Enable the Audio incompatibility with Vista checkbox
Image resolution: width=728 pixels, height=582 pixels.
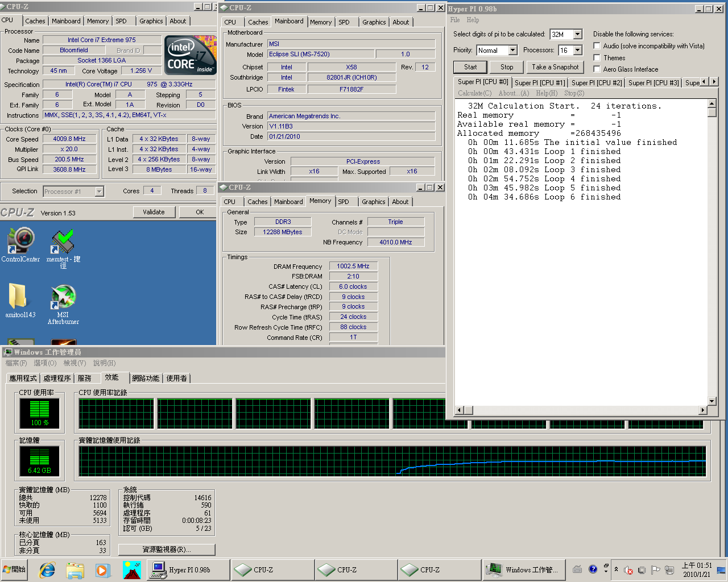click(597, 45)
